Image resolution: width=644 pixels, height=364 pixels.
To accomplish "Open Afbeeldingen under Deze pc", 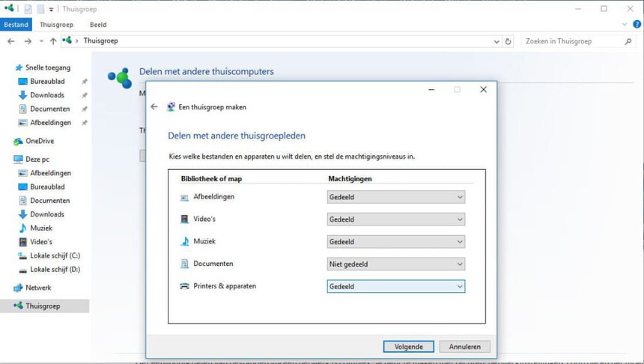I will [50, 173].
